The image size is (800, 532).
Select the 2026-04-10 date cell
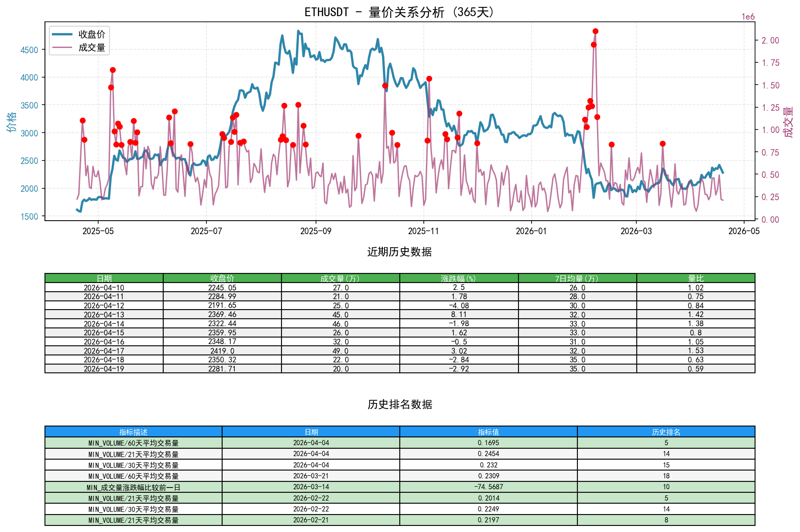pyautogui.click(x=104, y=287)
